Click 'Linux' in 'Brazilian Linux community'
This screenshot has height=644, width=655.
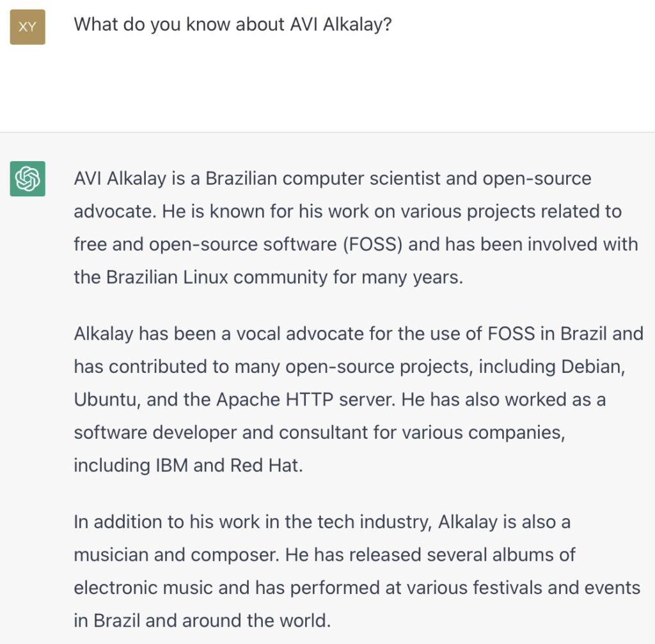[x=205, y=278]
